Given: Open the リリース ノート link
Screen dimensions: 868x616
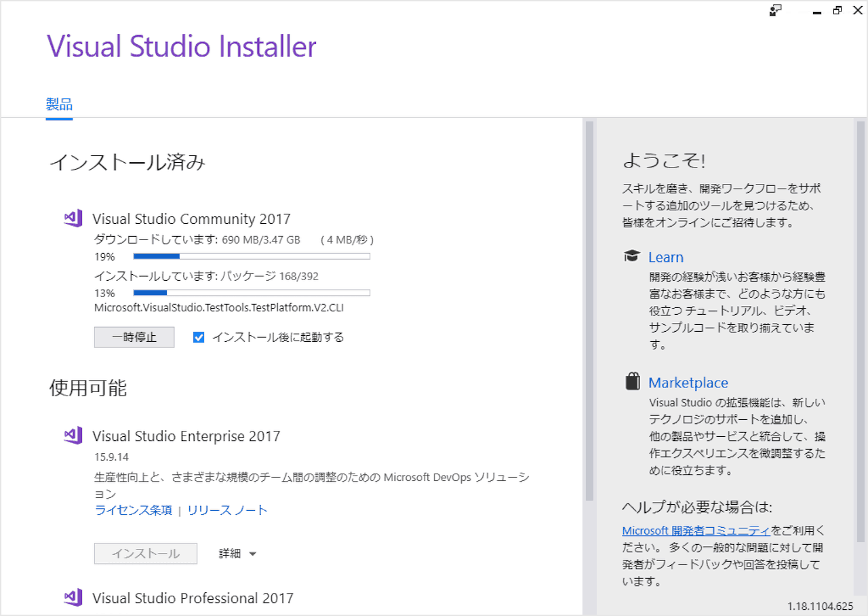Looking at the screenshot, I should [227, 510].
